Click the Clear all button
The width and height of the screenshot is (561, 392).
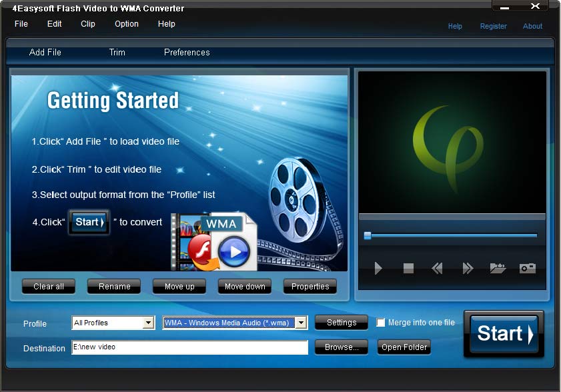tap(49, 287)
